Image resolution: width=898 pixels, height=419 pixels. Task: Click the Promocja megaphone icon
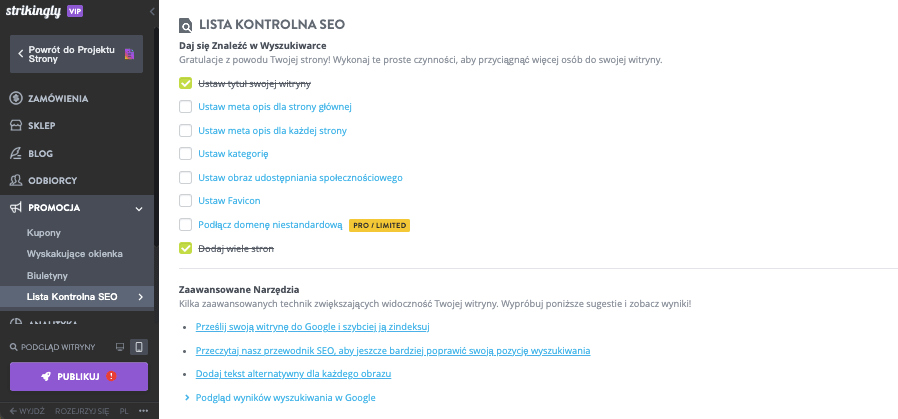16,208
